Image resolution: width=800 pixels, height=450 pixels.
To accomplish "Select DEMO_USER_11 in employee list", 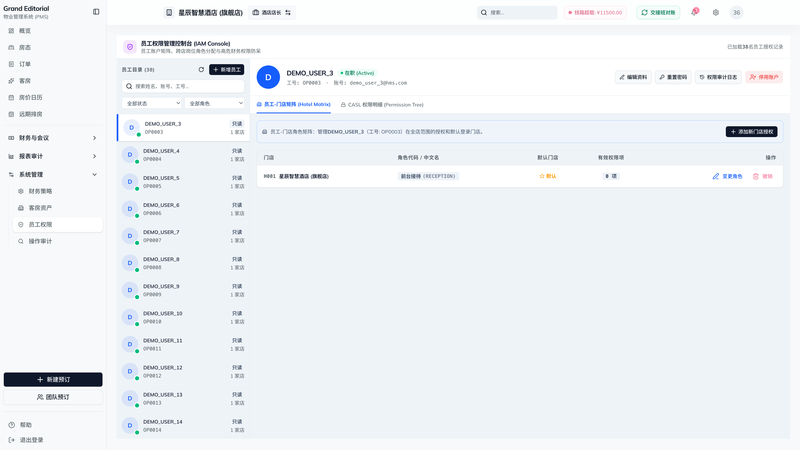I will 183,344.
